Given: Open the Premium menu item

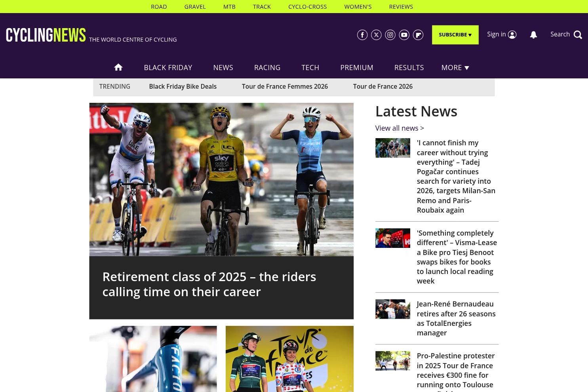Looking at the screenshot, I should pyautogui.click(x=357, y=68).
